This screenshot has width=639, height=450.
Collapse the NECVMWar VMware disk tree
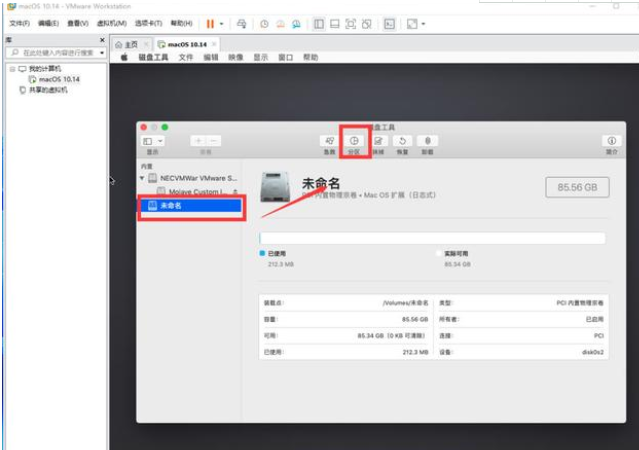pyautogui.click(x=142, y=178)
